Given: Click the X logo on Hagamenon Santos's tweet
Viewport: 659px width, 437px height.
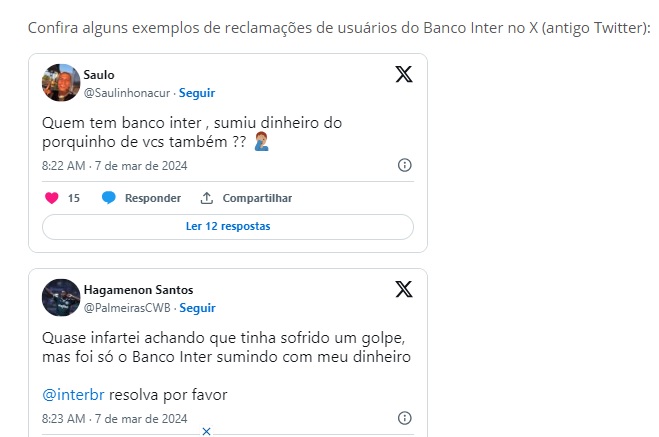Looking at the screenshot, I should point(403,289).
